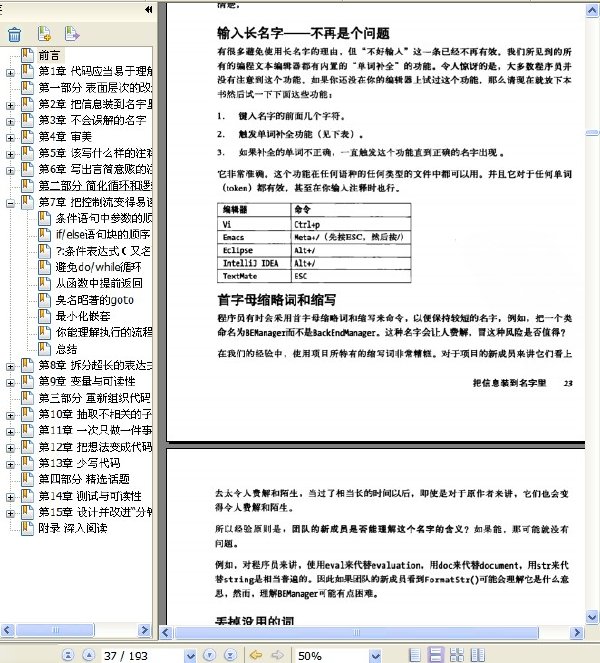Expand the 第13章 少写代码 bookmark
This screenshot has width=600, height=663.
tap(10, 464)
